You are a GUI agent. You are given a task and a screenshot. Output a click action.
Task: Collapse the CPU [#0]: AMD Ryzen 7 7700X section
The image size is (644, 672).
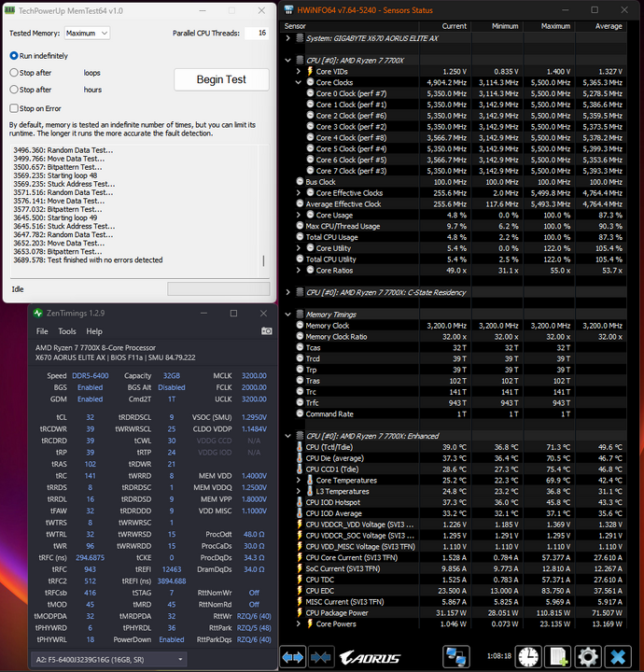pyautogui.click(x=288, y=61)
